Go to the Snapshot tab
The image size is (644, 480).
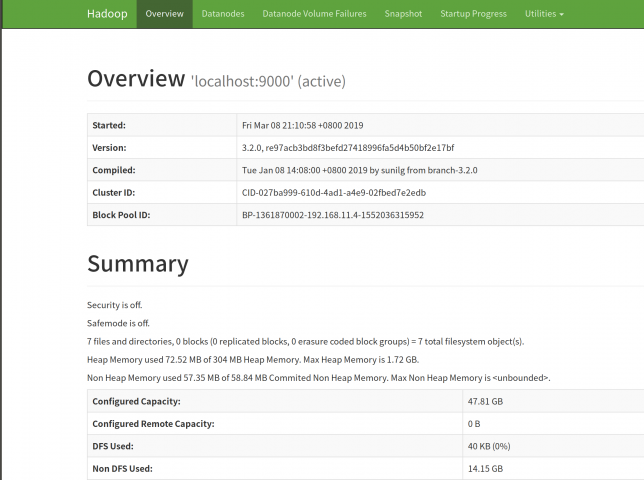point(403,14)
